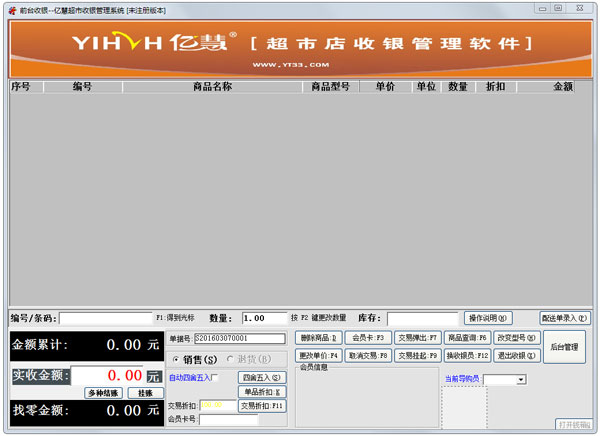Click the 库存 stock field
The height and width of the screenshot is (436, 600).
[422, 318]
